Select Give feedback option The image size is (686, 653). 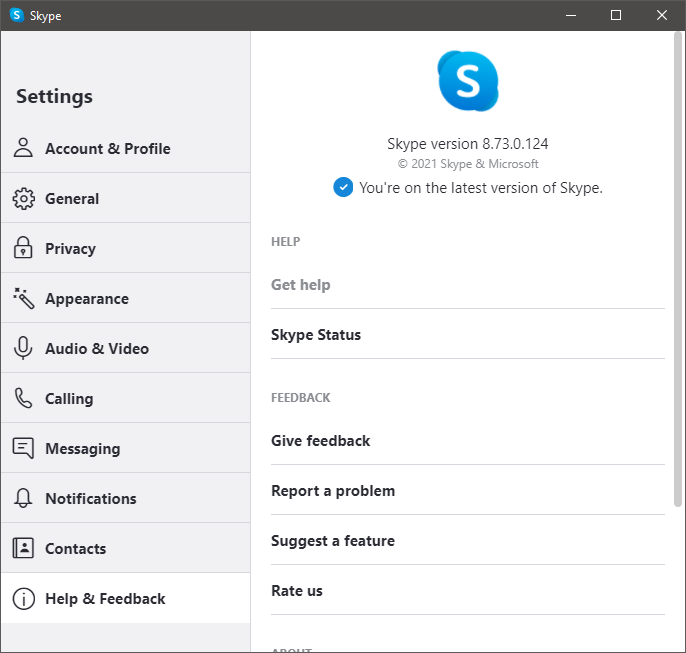point(320,441)
